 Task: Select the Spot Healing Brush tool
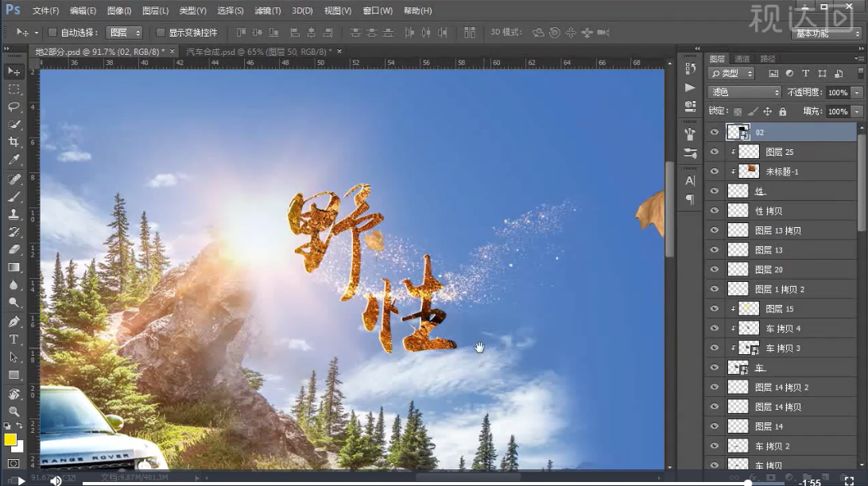coord(14,179)
